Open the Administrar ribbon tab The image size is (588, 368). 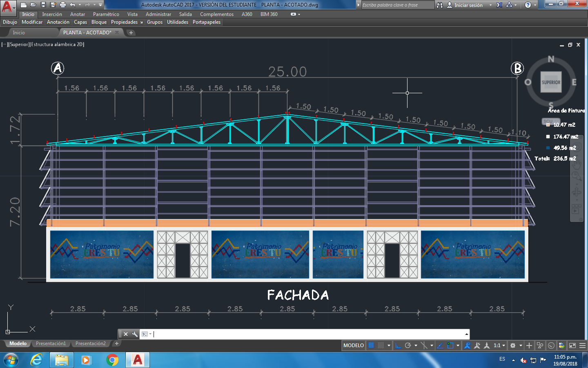(158, 14)
